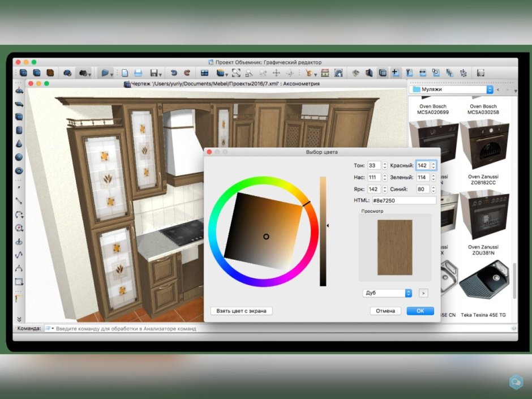Click the Отмена button
The image size is (532, 399).
click(x=385, y=311)
